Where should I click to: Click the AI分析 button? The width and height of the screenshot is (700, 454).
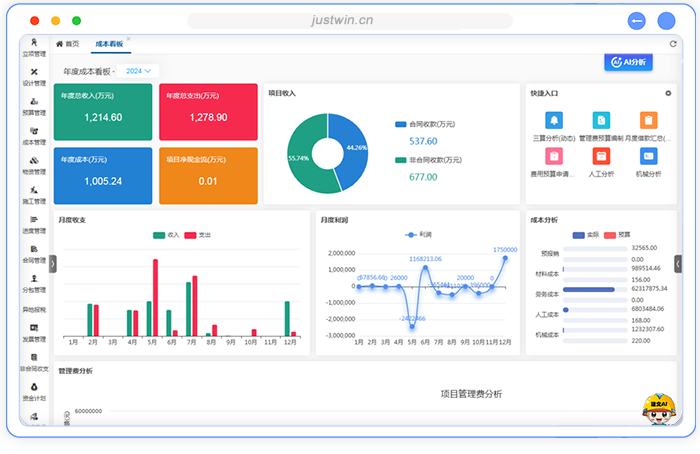point(628,63)
